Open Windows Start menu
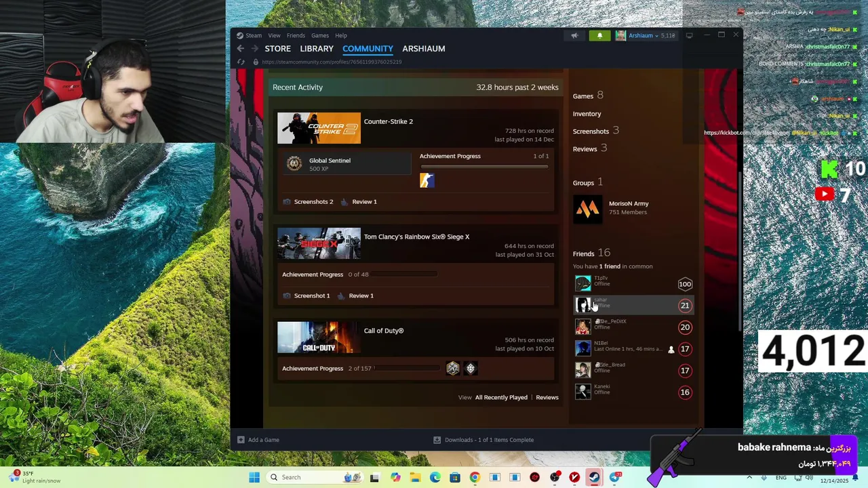 point(254,477)
